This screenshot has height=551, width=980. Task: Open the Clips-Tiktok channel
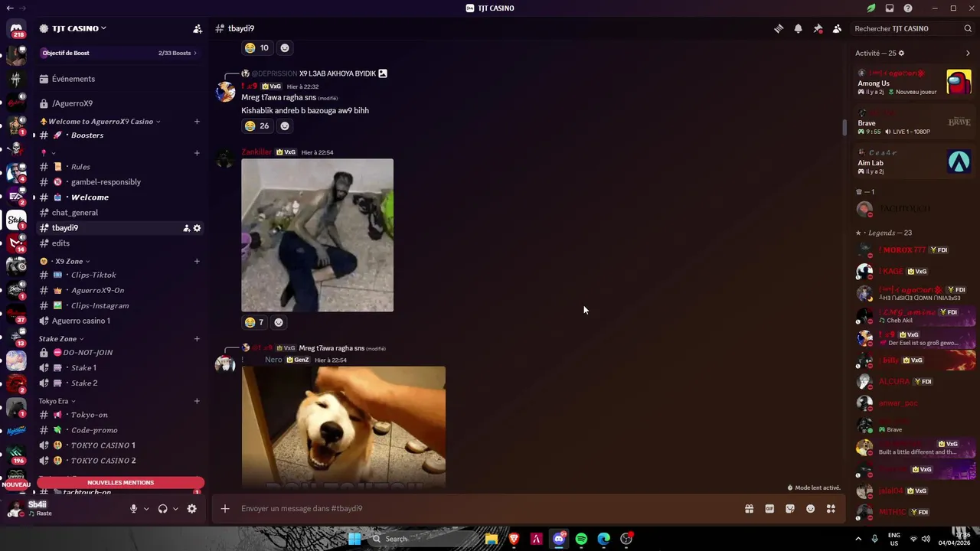point(120,275)
